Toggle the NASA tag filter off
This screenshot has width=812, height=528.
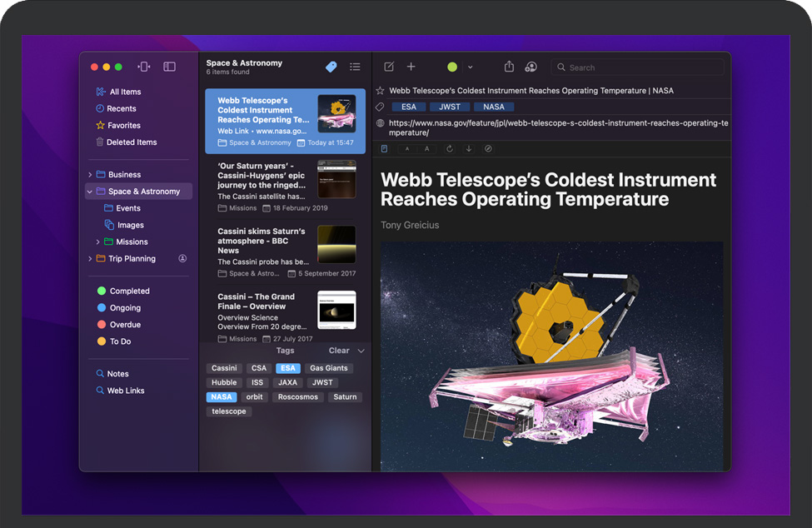pyautogui.click(x=222, y=397)
